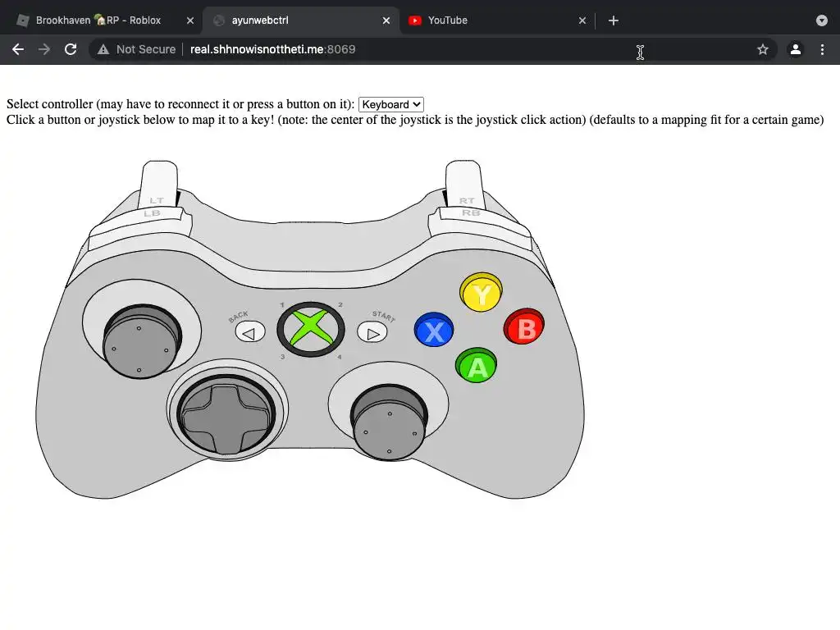
Task: Click the RT right trigger
Action: click(464, 184)
